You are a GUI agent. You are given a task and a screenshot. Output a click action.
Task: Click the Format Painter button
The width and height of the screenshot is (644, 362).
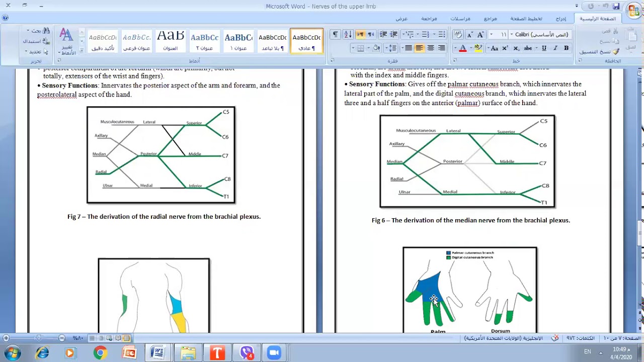599,52
